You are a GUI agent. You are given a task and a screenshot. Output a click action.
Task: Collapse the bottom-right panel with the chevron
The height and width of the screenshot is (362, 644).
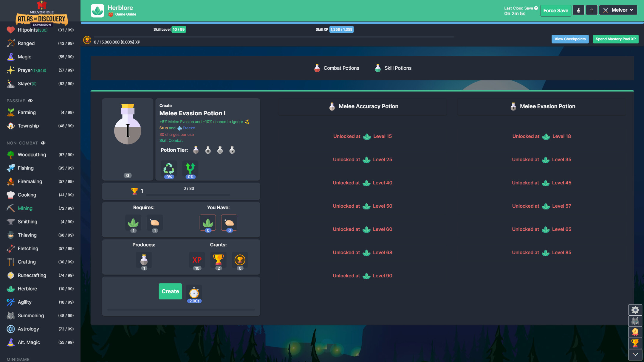[635, 355]
